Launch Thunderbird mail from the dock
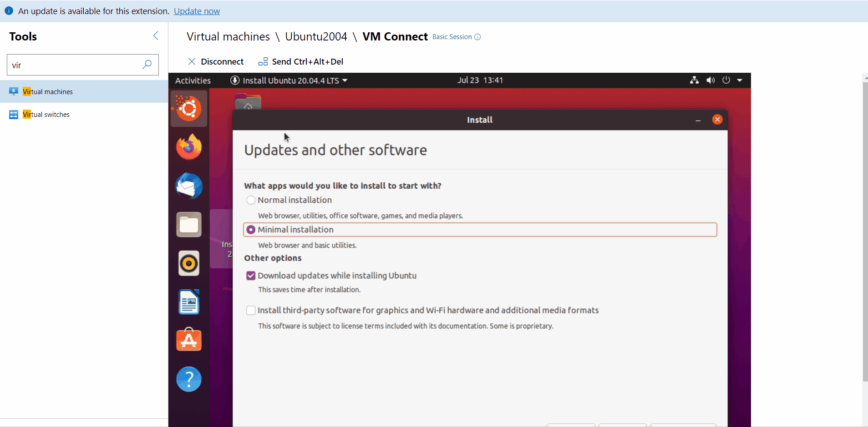 [x=189, y=186]
